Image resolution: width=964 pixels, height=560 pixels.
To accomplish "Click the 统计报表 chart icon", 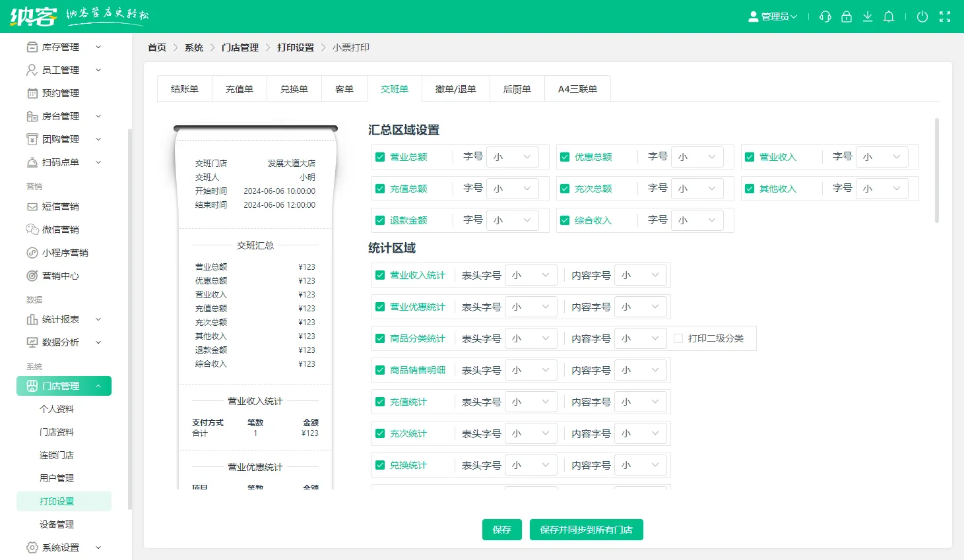I will click(32, 319).
